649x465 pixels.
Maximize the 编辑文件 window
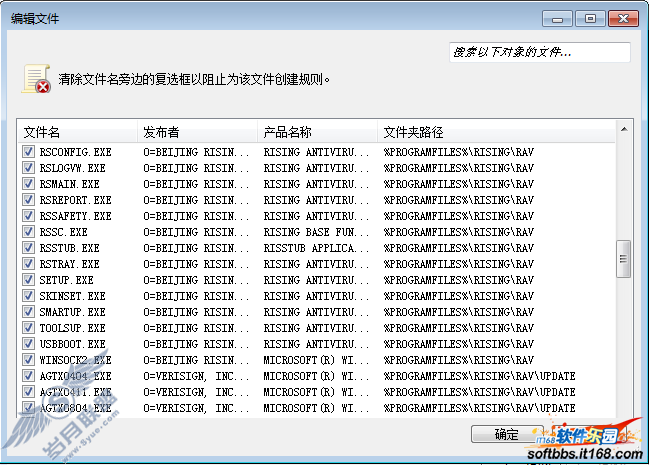point(590,19)
